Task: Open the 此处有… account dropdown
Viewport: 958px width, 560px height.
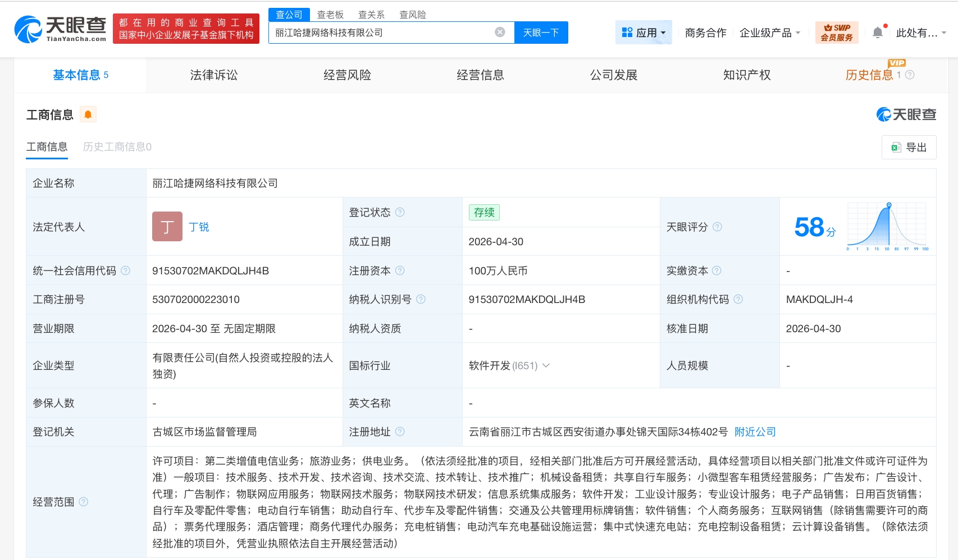Action: 921,33
